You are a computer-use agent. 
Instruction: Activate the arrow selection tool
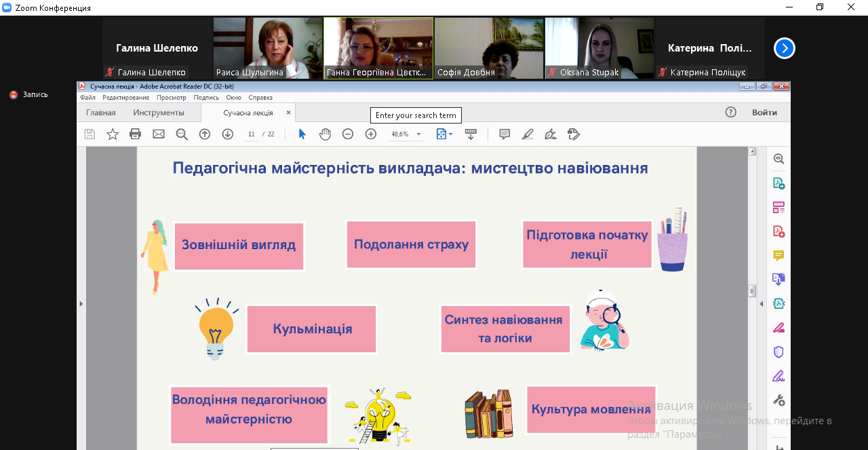[x=302, y=134]
